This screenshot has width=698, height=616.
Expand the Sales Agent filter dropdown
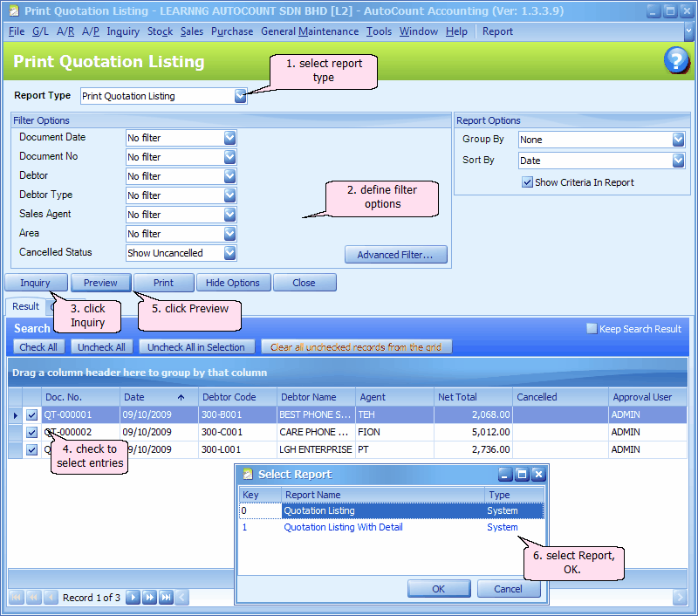pos(229,215)
